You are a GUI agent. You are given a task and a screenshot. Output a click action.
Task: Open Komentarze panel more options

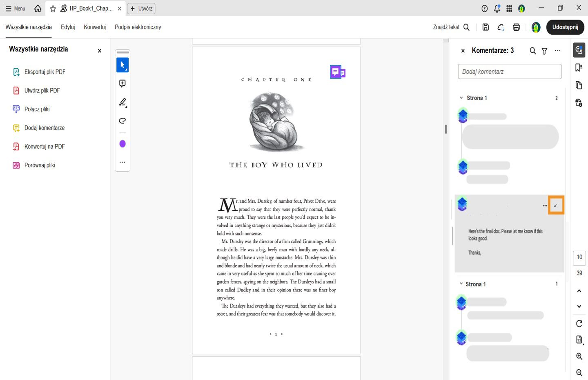(558, 51)
